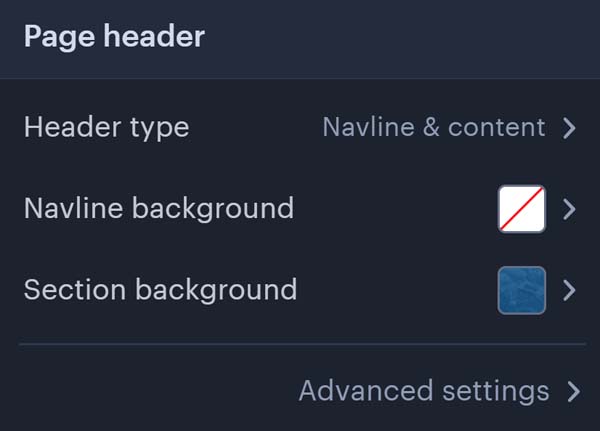Click the word 'content' in Header type value
Viewport: 600px width, 431px height.
pyautogui.click(x=497, y=127)
